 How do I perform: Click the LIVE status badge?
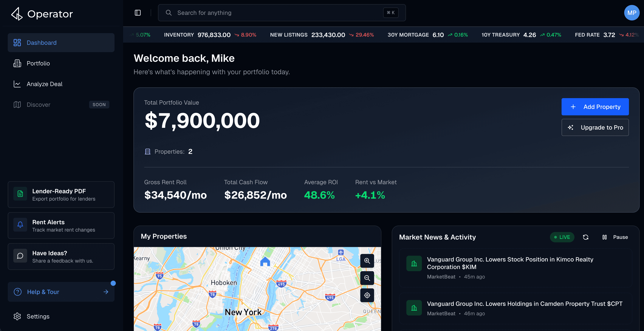pyautogui.click(x=562, y=237)
